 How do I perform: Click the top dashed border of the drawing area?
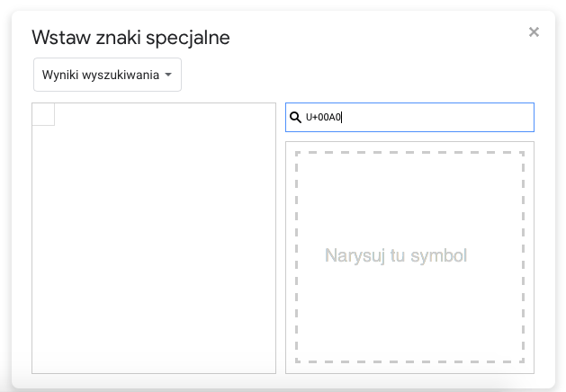tap(409, 153)
